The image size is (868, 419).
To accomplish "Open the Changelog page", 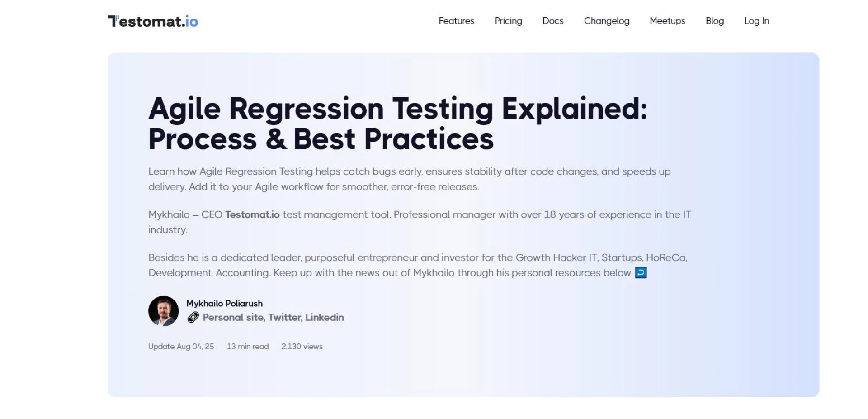I will (x=607, y=21).
